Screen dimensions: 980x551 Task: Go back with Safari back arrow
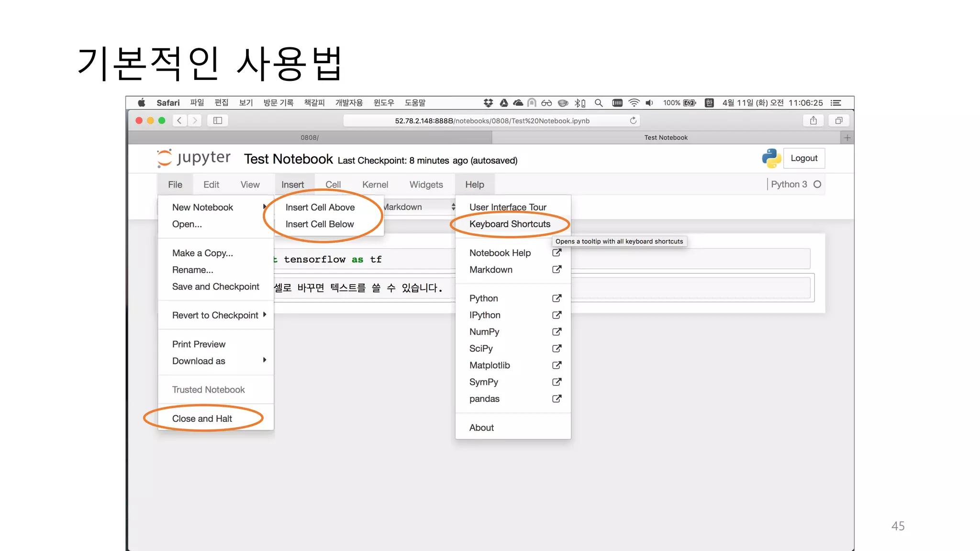(179, 121)
